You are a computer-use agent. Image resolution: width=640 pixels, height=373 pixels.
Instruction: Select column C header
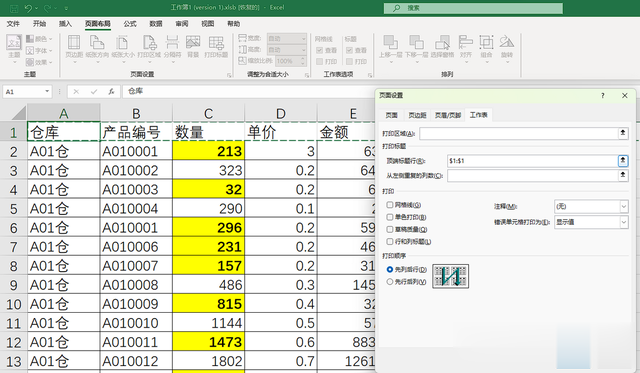(208, 113)
